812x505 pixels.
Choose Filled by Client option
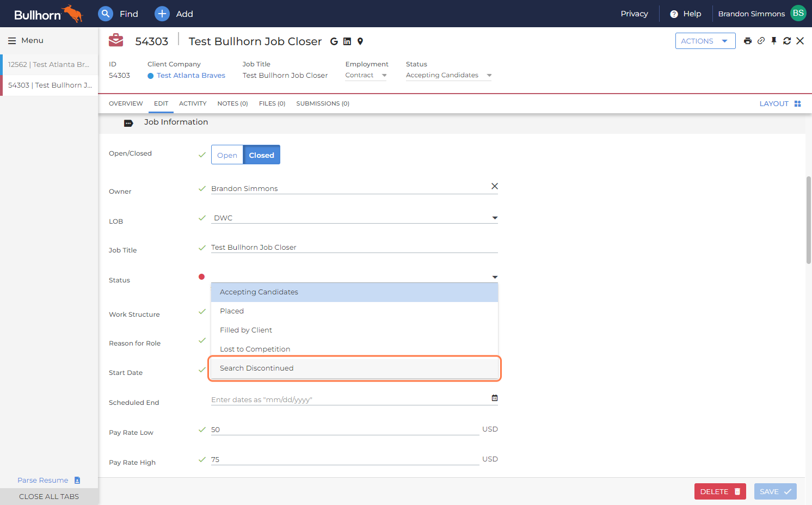(x=354, y=330)
